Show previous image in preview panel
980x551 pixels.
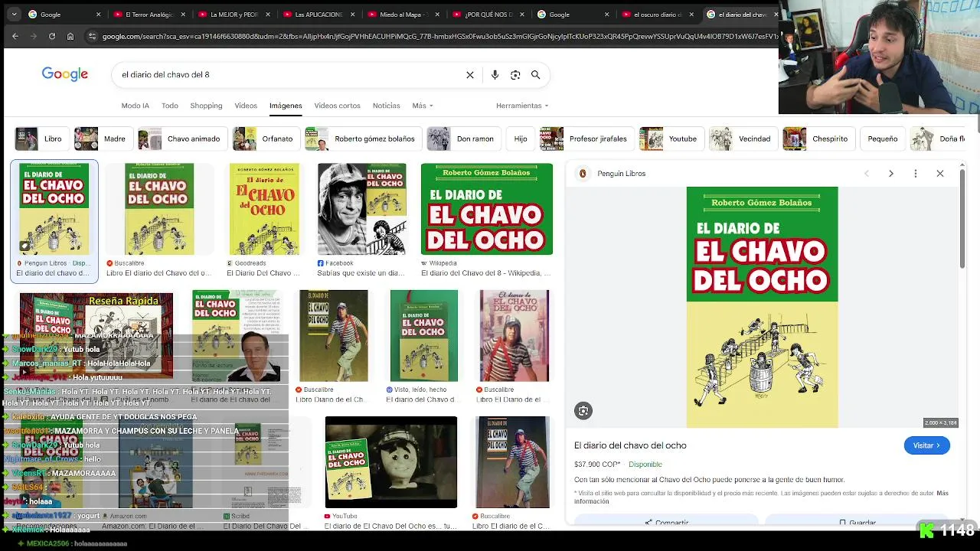pyautogui.click(x=867, y=174)
